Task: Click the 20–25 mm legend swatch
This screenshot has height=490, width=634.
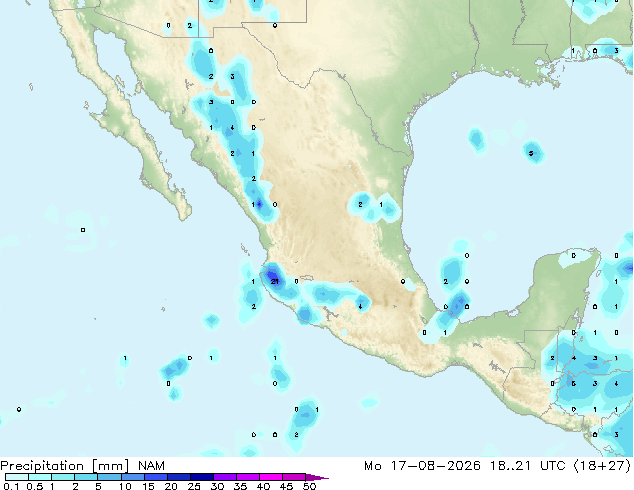Action: coord(178,477)
